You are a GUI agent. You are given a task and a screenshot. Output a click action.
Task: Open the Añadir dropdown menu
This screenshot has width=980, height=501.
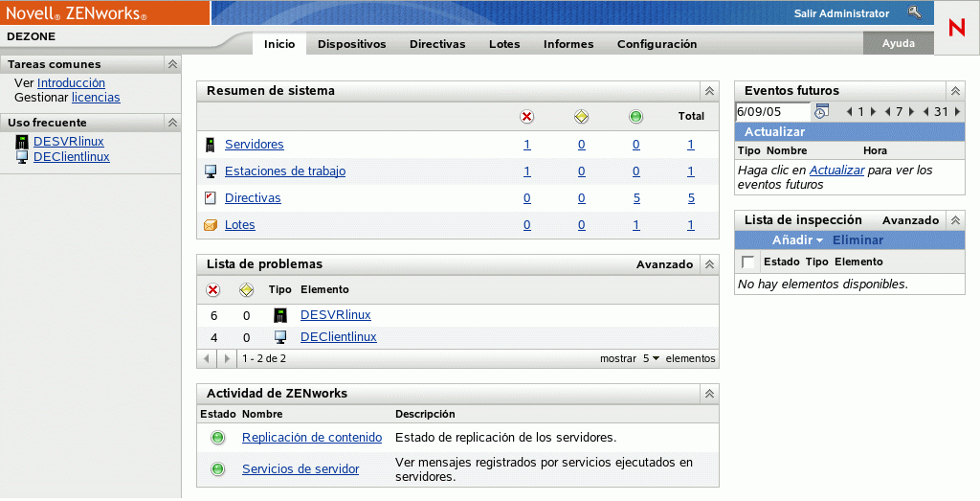click(797, 240)
